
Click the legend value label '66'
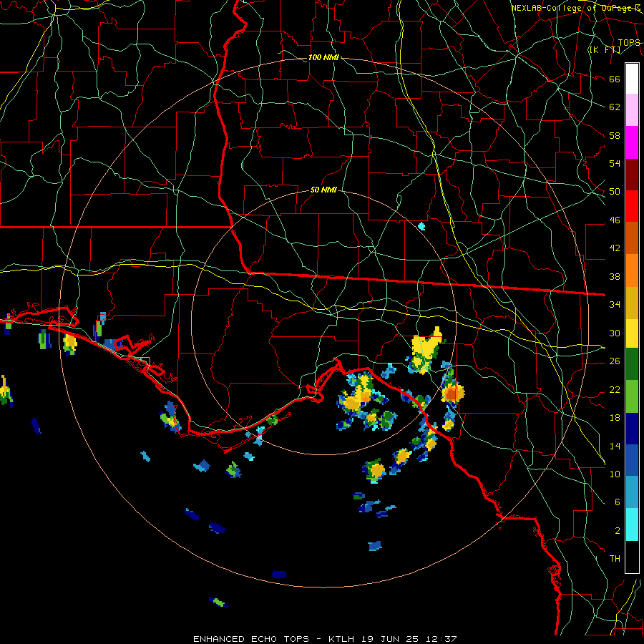pos(615,79)
